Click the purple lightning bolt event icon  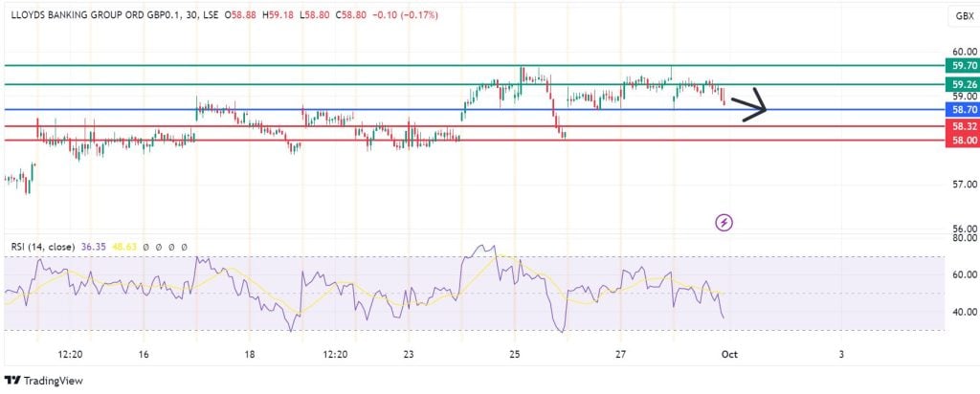(x=724, y=222)
